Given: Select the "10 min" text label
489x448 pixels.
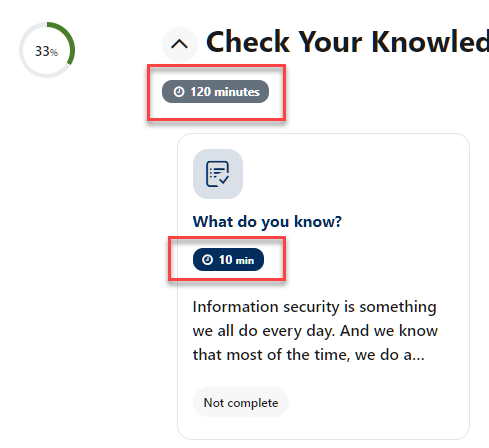Looking at the screenshot, I should (x=236, y=260).
